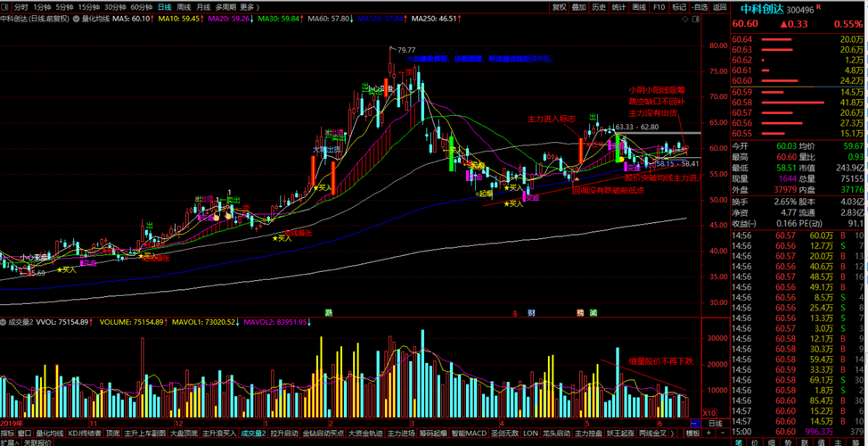This screenshot has height=446, width=868.
Task: Open the 关联报价 related quotes tab
Action: 37,442
